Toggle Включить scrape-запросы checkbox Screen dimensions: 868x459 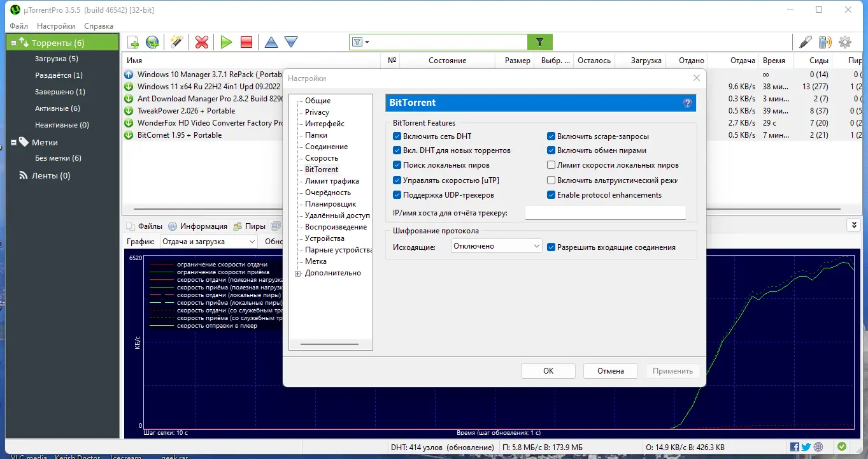coord(551,136)
